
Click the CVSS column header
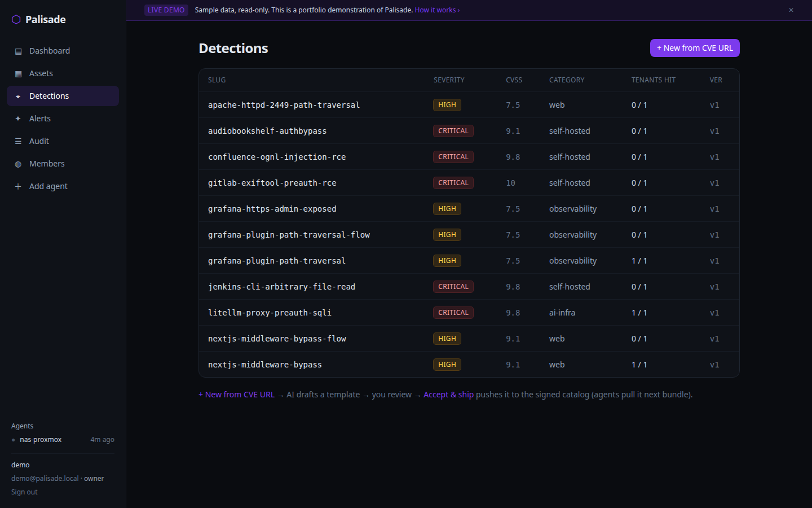[x=514, y=80]
